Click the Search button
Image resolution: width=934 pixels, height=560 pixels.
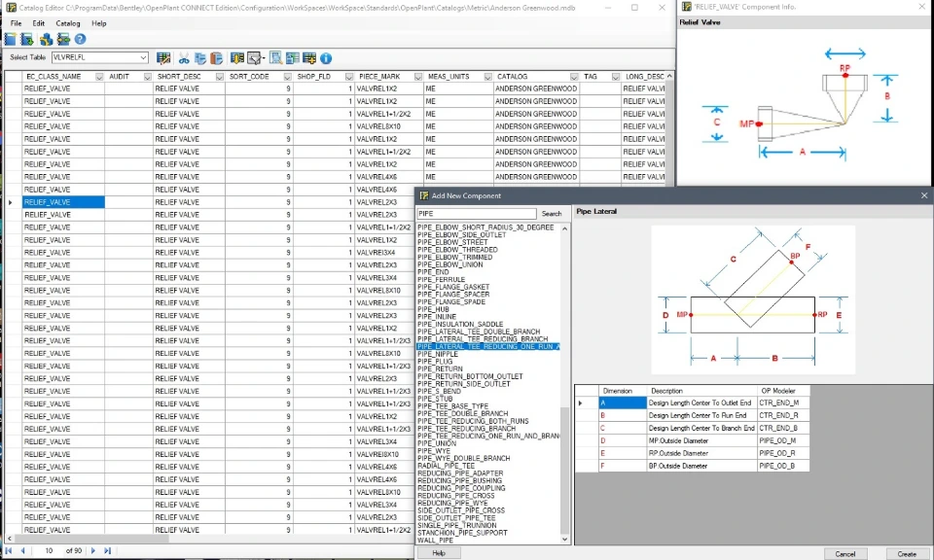click(552, 214)
